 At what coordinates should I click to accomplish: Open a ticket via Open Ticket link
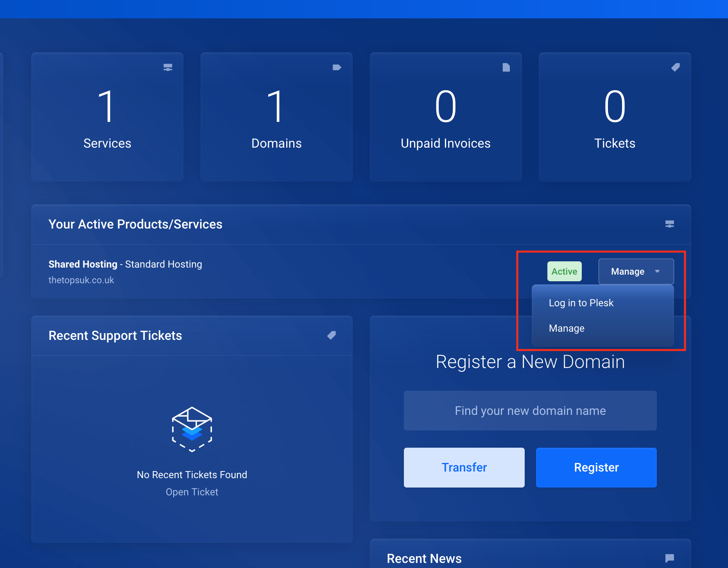(192, 492)
